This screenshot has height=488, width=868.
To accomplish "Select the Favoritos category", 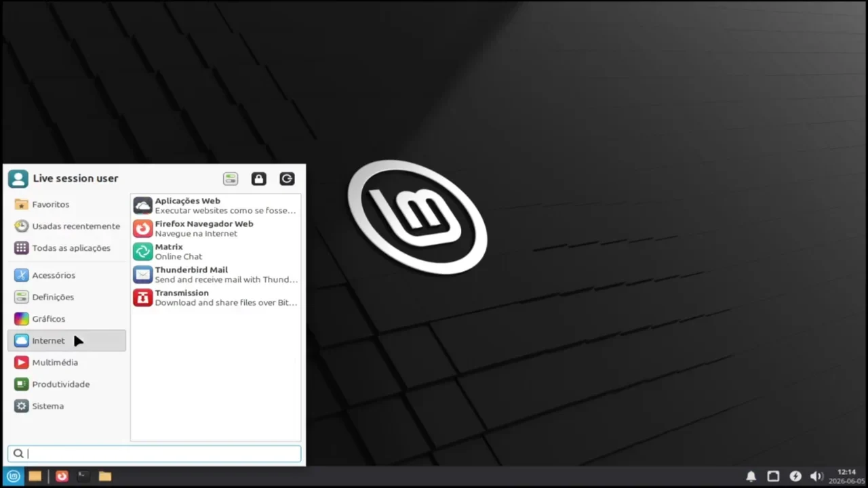I will click(66, 204).
